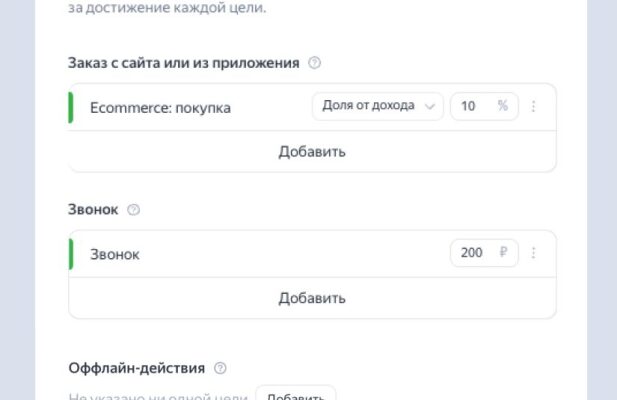Click help icon beside "Заказ с сайта или из приложения"

point(315,63)
